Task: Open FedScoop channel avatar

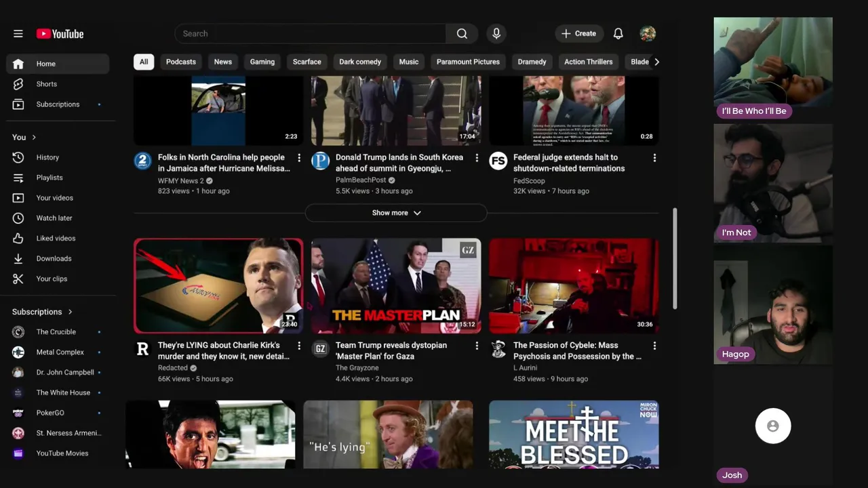Action: [498, 161]
